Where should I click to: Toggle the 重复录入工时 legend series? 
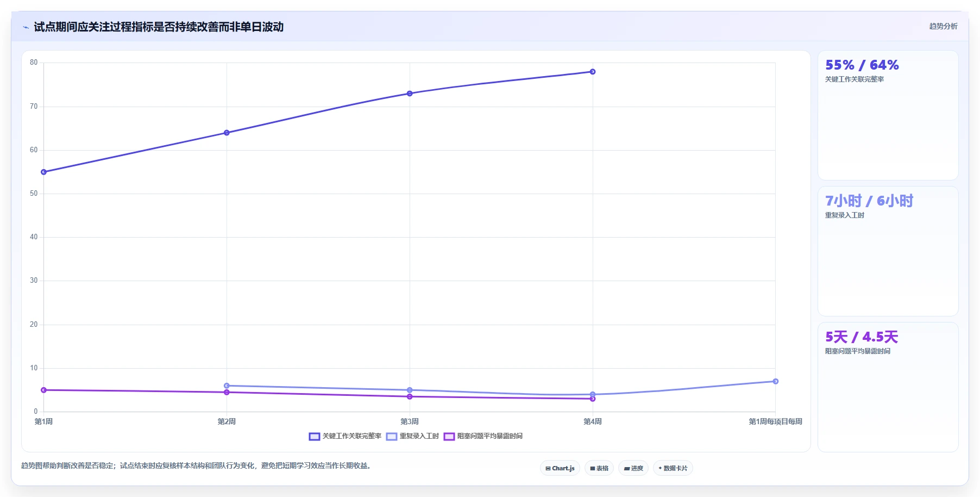tap(412, 436)
